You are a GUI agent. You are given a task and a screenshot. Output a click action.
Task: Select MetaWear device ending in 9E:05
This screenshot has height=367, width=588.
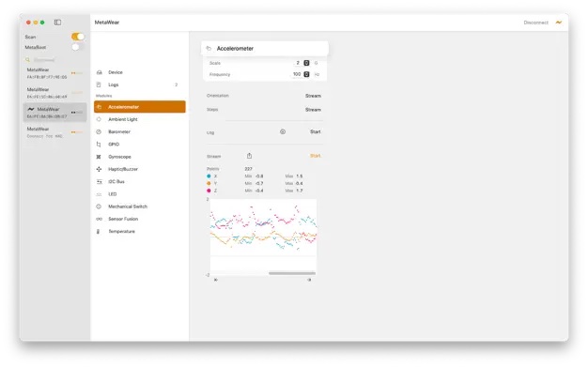pyautogui.click(x=54, y=73)
